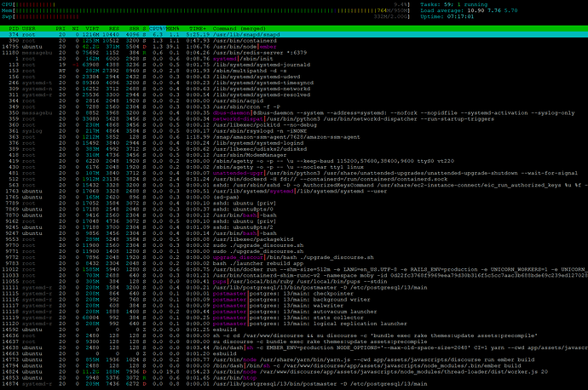Image resolution: width=588 pixels, height=390 pixels.
Task: Select the /usr/bin/node ember process row
Action: 294,47
